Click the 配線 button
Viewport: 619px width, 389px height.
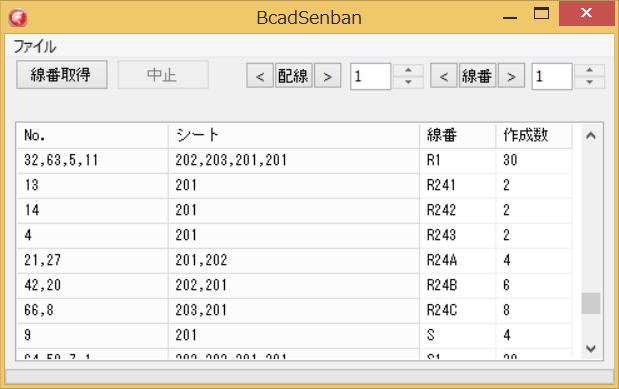pos(293,76)
